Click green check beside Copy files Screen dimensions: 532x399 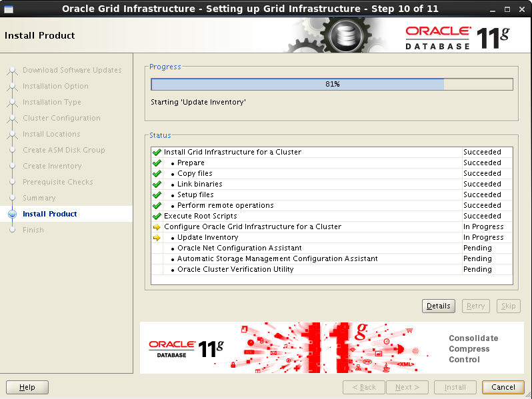pos(157,174)
